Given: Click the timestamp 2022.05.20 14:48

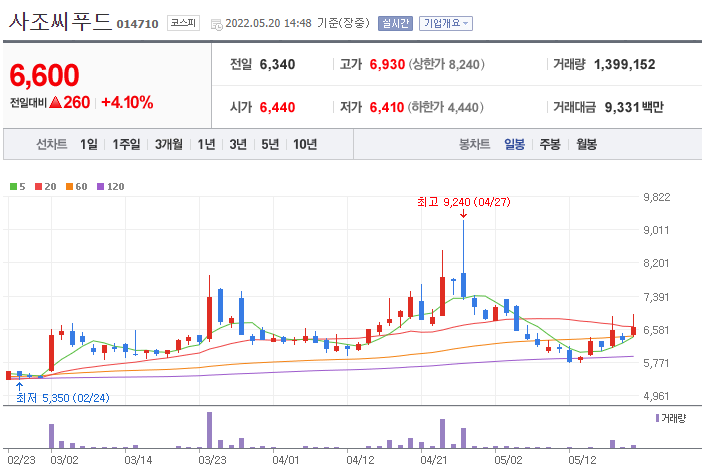Looking at the screenshot, I should 268,23.
